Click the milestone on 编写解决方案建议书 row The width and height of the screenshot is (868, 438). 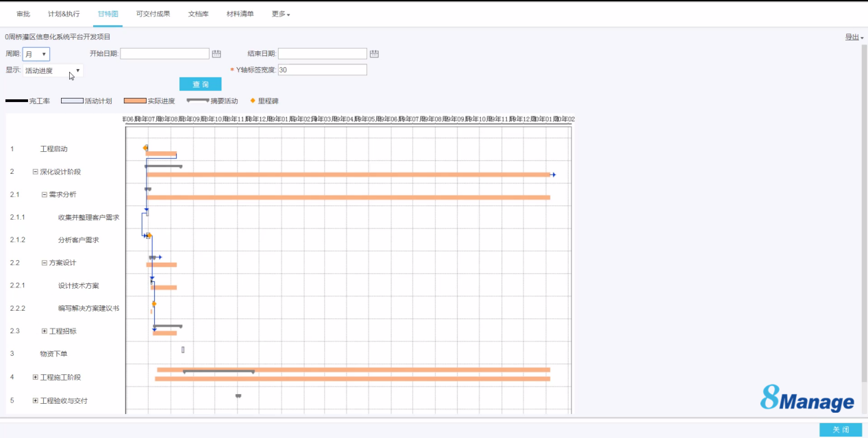coord(154,303)
